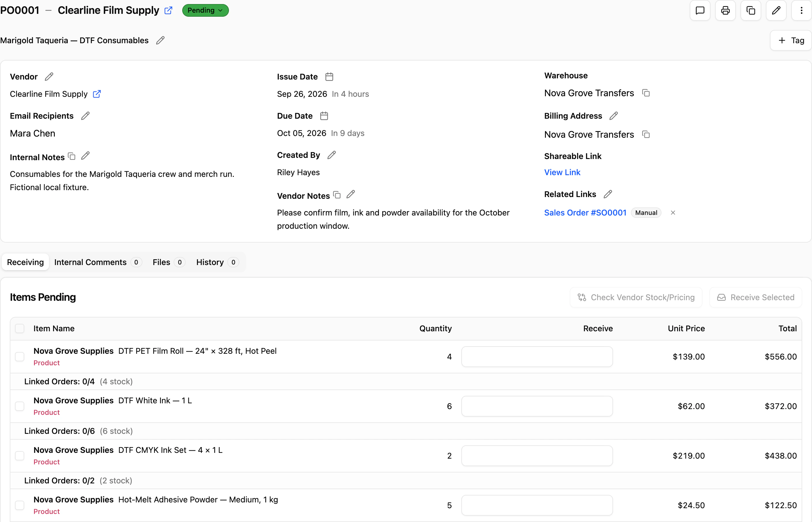The height and width of the screenshot is (522, 812).
Task: Edit purchase order with top pencil icon
Action: 776,10
